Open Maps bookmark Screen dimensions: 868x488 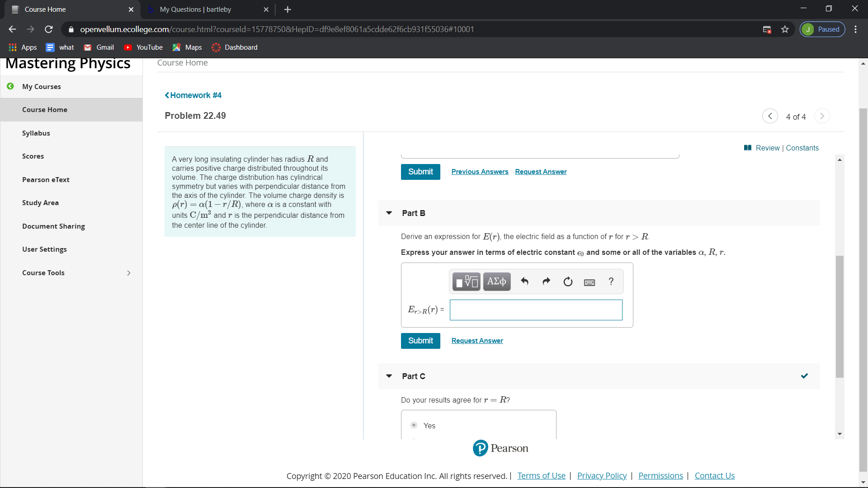[x=187, y=47]
